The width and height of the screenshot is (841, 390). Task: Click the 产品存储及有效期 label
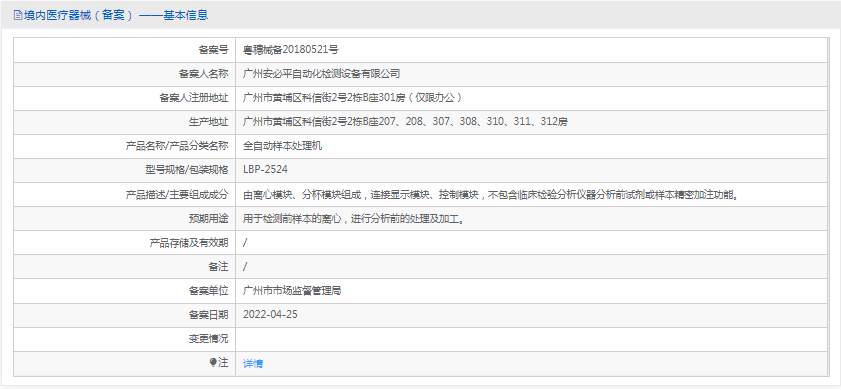pos(189,242)
